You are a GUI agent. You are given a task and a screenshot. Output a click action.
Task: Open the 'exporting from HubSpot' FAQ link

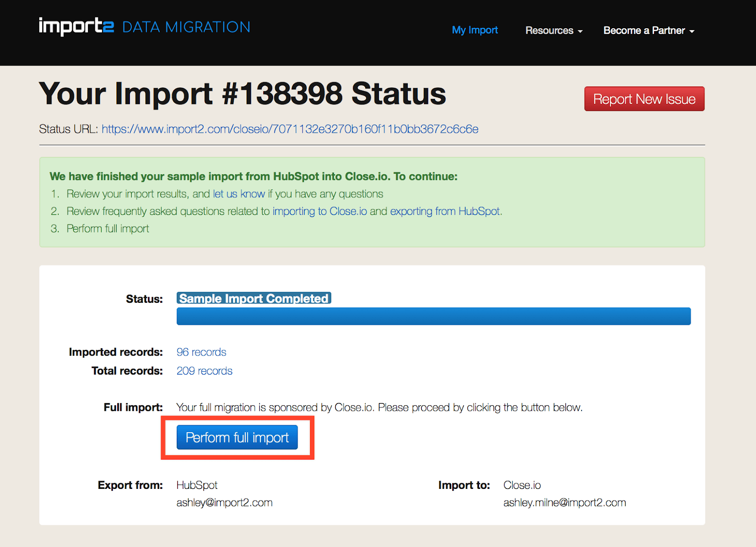tap(445, 211)
